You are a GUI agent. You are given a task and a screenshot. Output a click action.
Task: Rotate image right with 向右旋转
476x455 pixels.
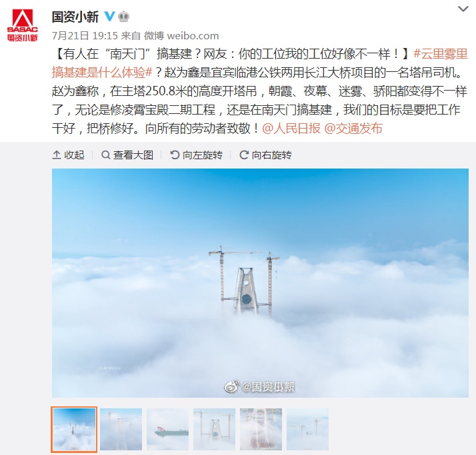(x=265, y=155)
